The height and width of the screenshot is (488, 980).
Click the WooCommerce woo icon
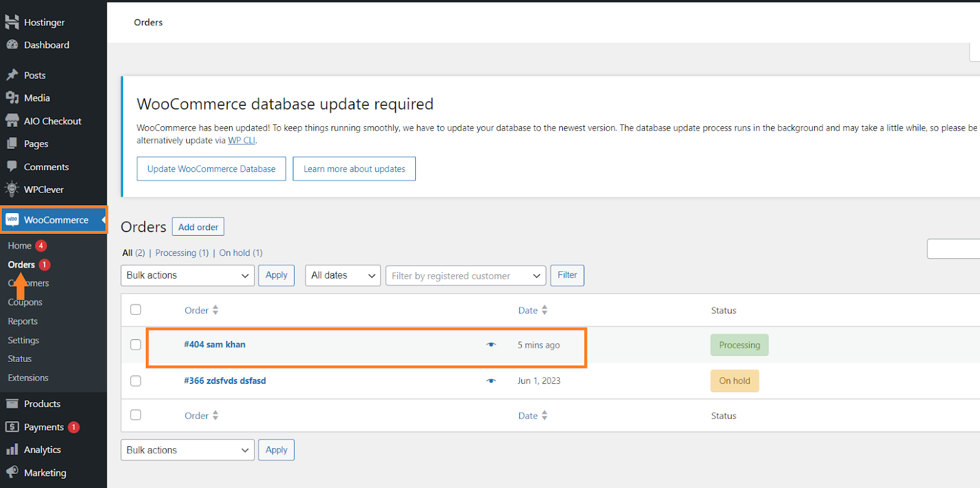[x=12, y=219]
